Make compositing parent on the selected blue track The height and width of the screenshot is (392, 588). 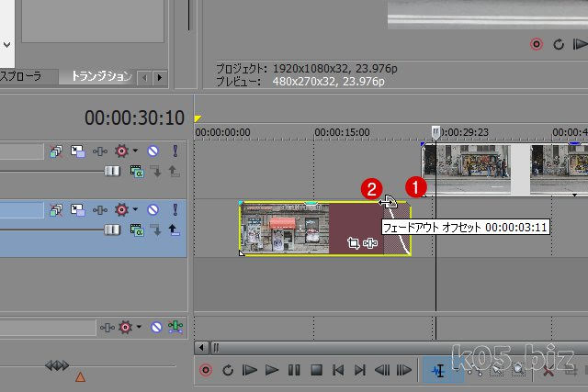click(x=174, y=230)
